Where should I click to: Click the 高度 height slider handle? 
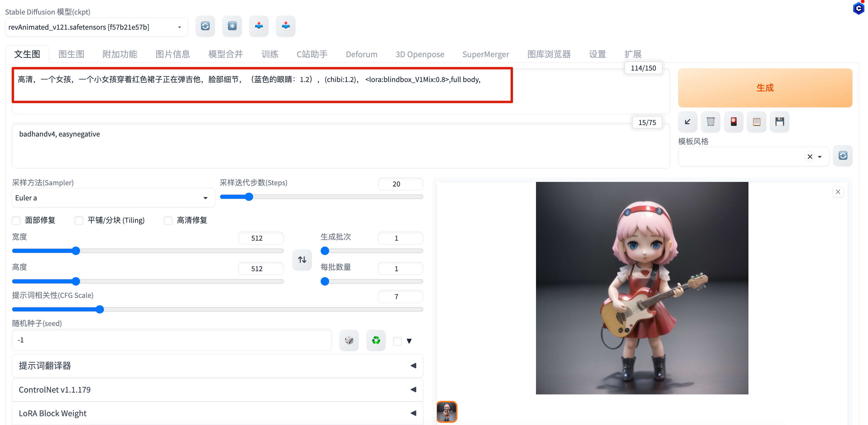(x=76, y=282)
